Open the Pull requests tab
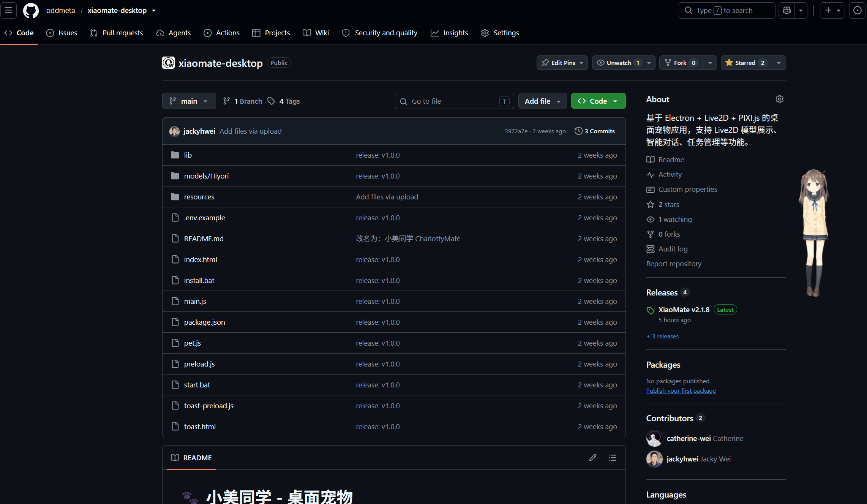Image resolution: width=867 pixels, height=504 pixels. click(x=117, y=33)
